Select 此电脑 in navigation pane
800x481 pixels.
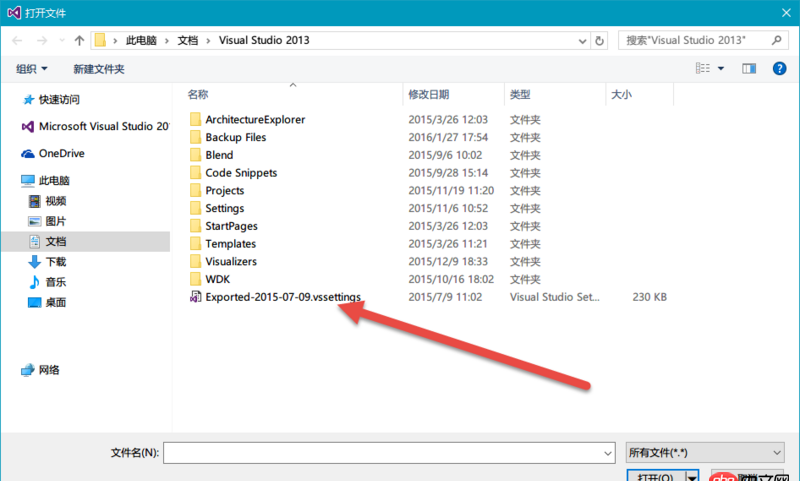(x=45, y=181)
